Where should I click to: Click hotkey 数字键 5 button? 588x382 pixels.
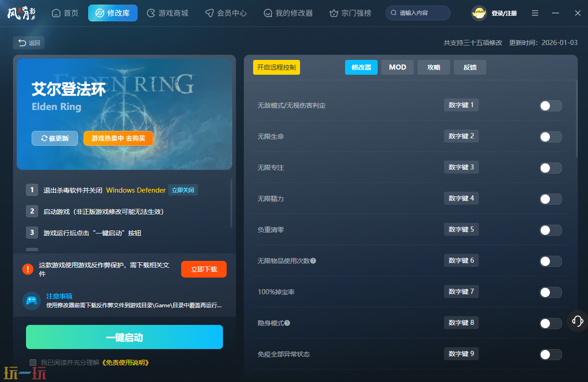[461, 229]
